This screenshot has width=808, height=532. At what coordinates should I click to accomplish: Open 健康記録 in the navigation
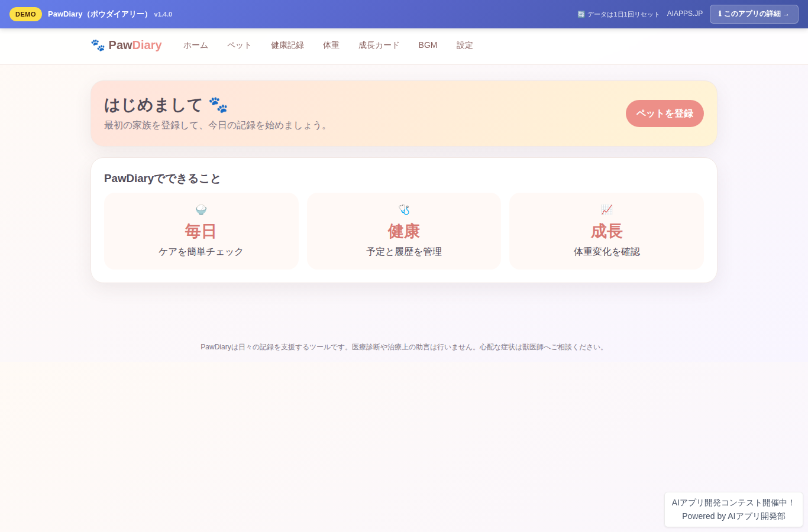click(287, 46)
